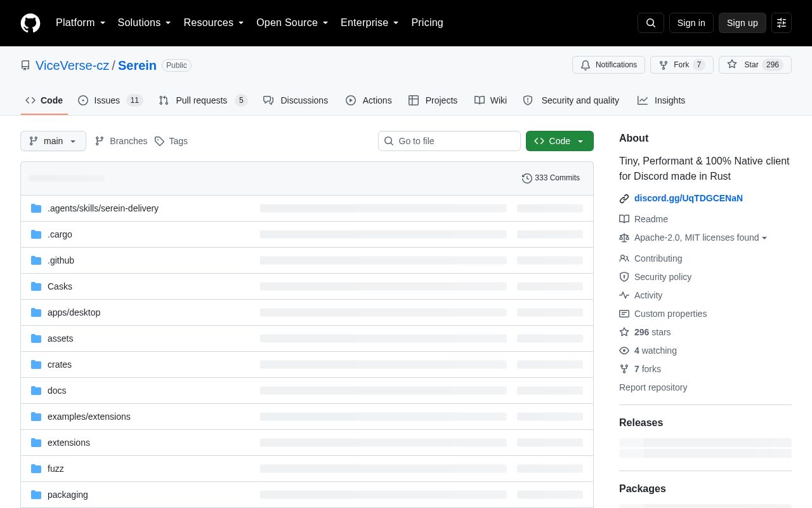Switch to the Projects tab
The height and width of the screenshot is (508, 812).
pos(433,100)
